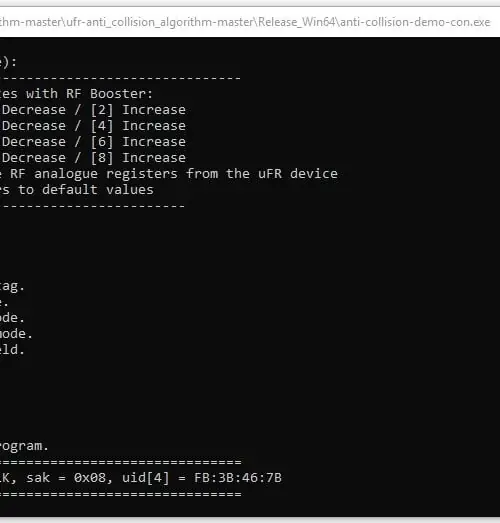This screenshot has width=500, height=523.
Task: Click the console line ending in 'eld.'
Action: click(12, 350)
